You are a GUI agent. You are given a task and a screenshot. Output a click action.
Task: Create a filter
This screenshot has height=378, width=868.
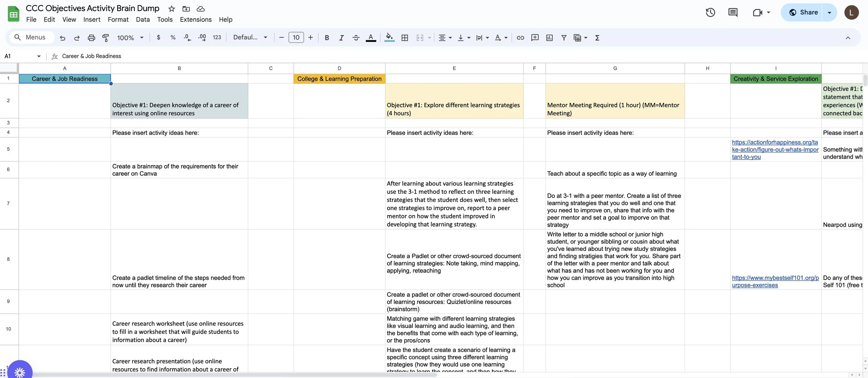click(564, 38)
